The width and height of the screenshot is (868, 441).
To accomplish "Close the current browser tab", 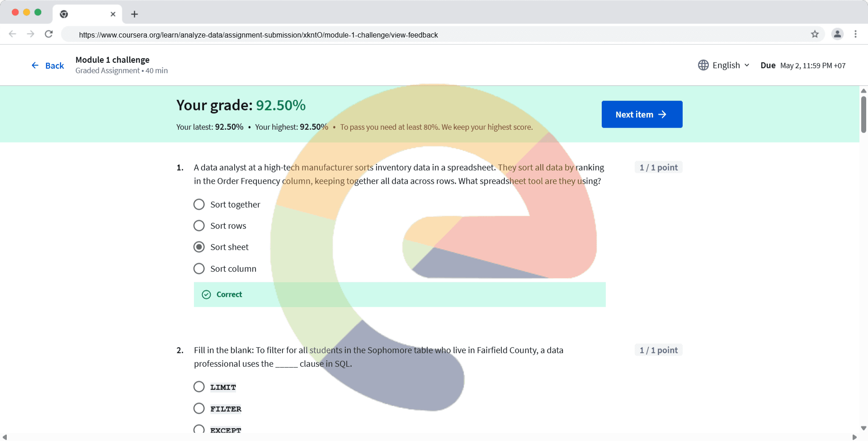I will point(113,14).
